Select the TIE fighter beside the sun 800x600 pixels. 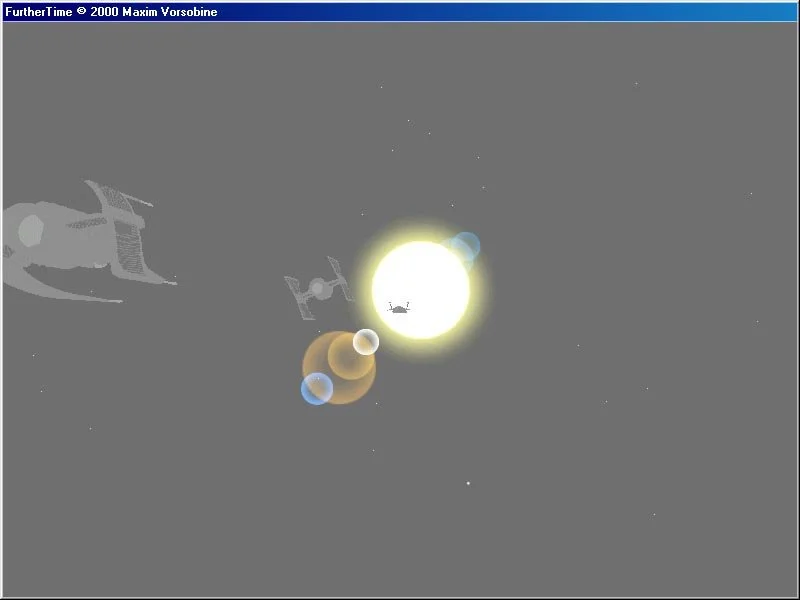pos(318,291)
